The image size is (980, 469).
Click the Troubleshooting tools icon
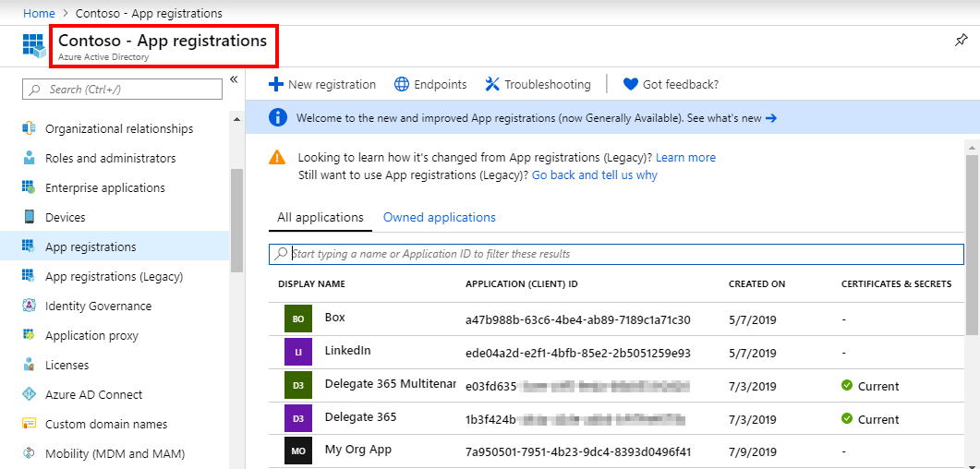491,84
